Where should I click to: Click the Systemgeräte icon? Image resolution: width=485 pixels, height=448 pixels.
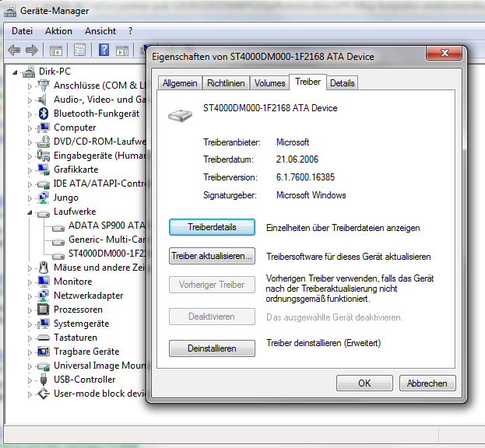pyautogui.click(x=44, y=324)
